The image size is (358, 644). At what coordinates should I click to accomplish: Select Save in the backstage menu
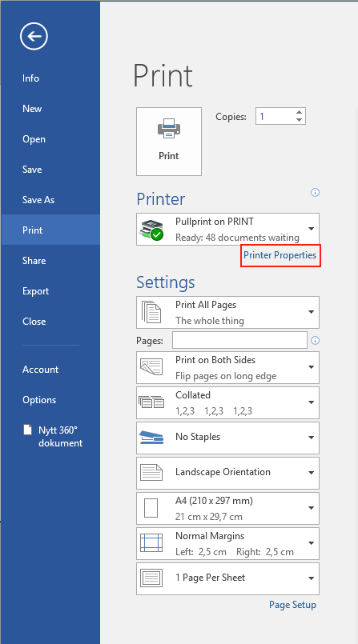point(50,170)
